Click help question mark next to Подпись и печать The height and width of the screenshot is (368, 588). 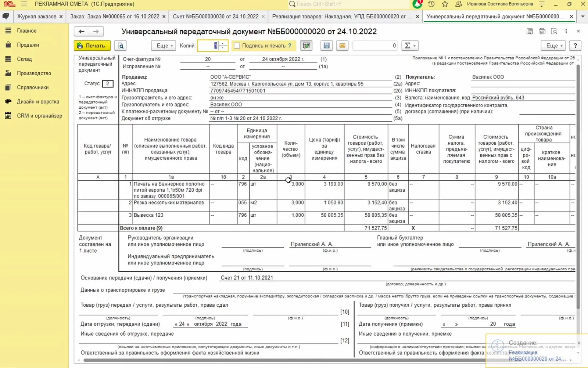[x=290, y=46]
